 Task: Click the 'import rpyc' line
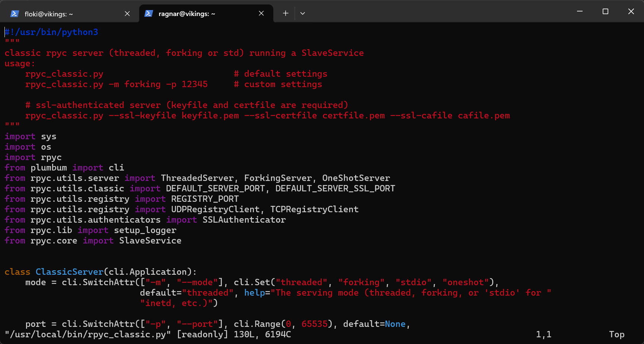point(33,157)
